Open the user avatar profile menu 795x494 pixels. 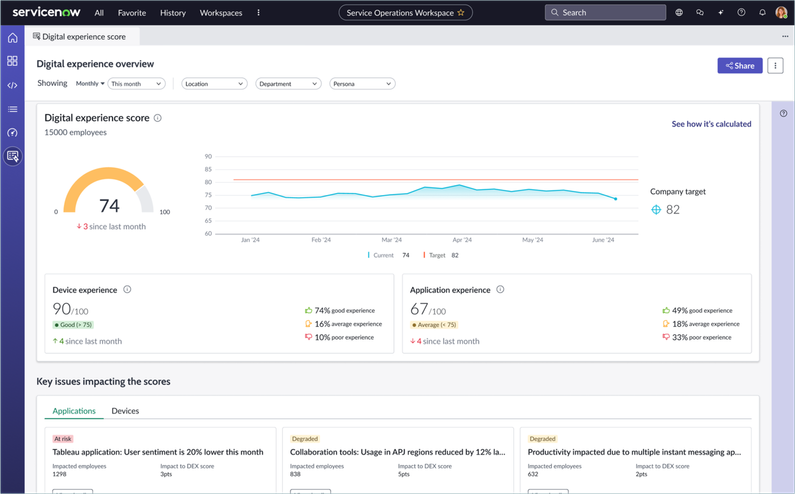781,13
